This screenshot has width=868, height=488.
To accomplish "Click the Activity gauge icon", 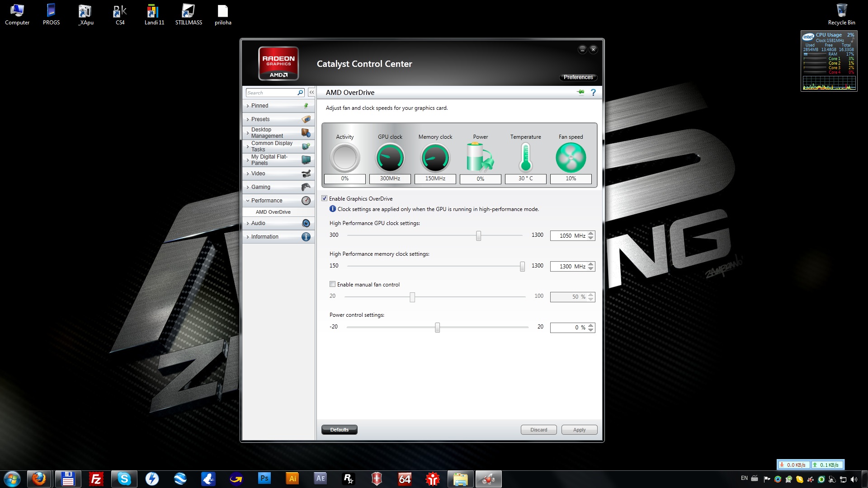I will tap(345, 158).
